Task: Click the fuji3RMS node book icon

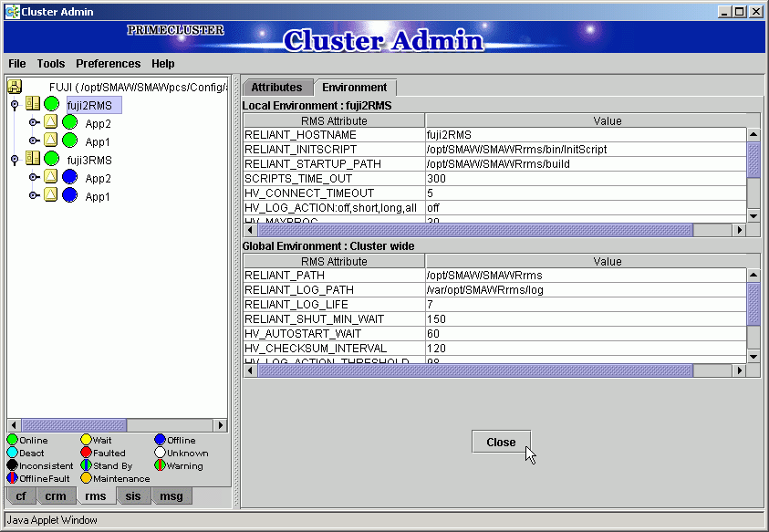Action: (33, 158)
